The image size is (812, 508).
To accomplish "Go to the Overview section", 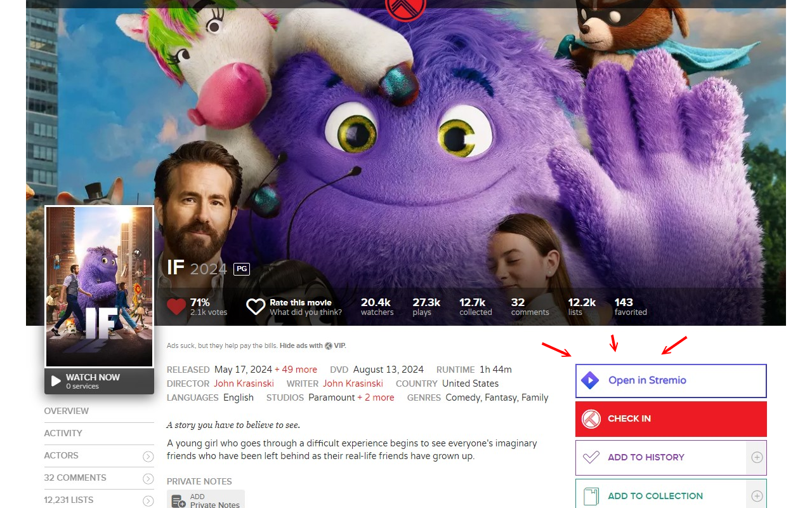I will (67, 411).
